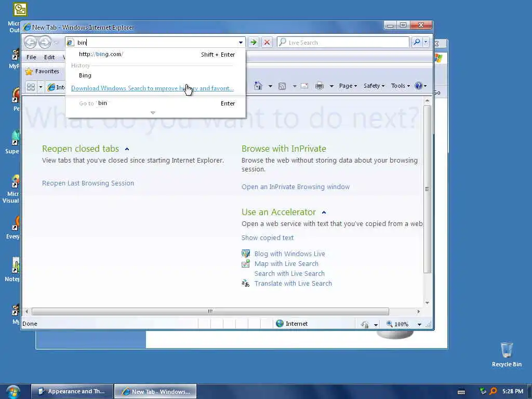
Task: Click the Protected Mode lock icon in status bar
Action: coord(365,324)
